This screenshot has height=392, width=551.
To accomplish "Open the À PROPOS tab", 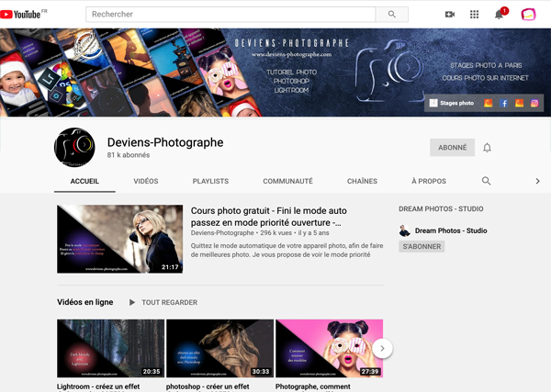I will [x=429, y=181].
